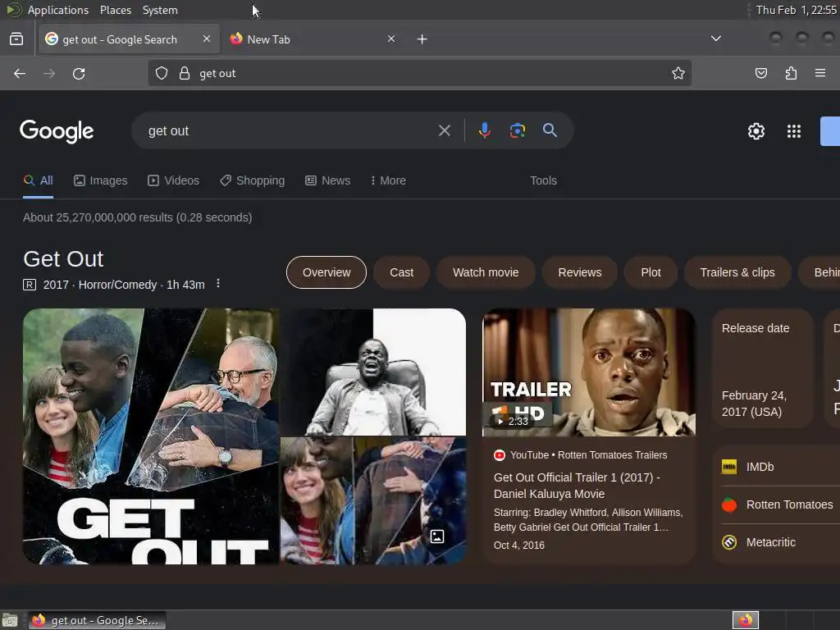Open the Release date card
The width and height of the screenshot is (840, 630).
point(763,368)
